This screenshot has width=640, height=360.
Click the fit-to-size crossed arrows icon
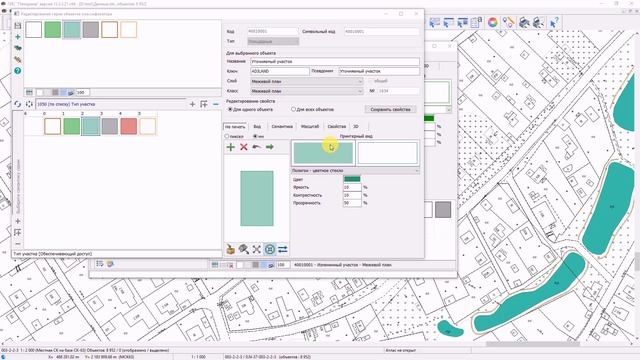pyautogui.click(x=257, y=249)
